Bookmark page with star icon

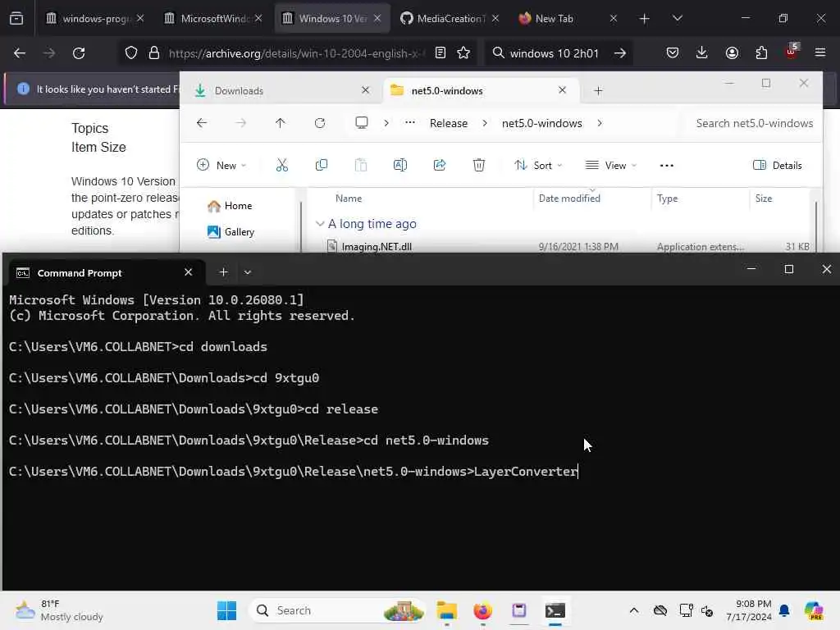[463, 53]
